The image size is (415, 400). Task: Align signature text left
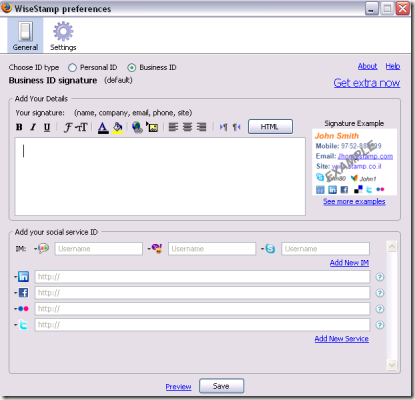(x=173, y=127)
